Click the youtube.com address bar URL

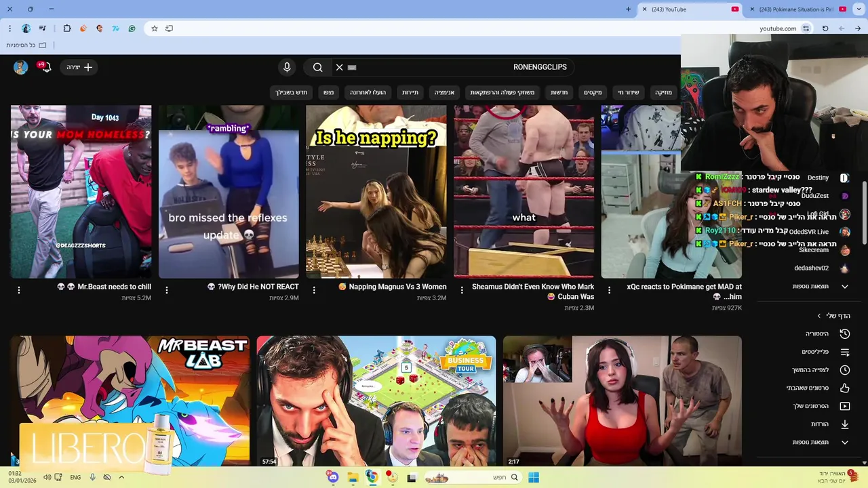778,28
